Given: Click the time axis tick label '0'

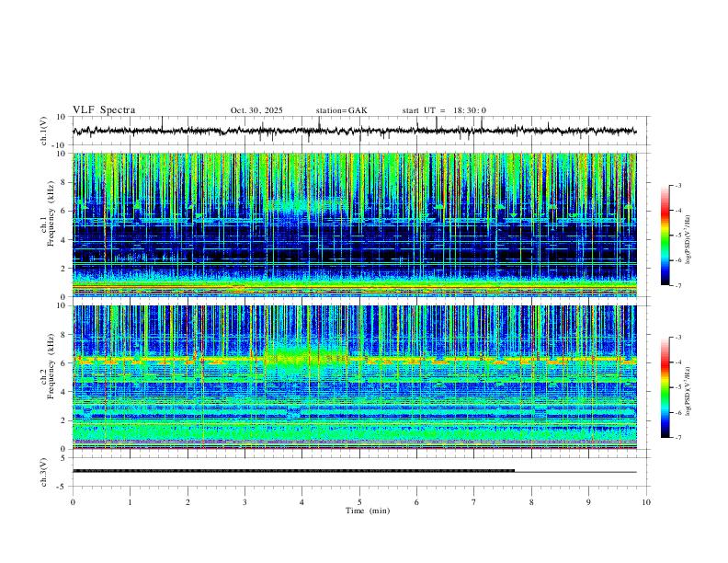Looking at the screenshot, I should point(73,502).
